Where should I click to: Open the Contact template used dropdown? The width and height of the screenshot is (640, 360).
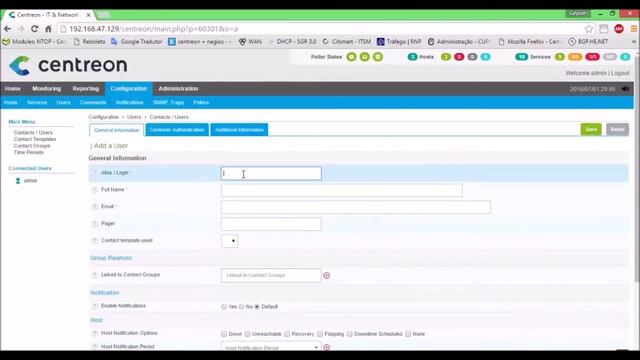click(230, 241)
